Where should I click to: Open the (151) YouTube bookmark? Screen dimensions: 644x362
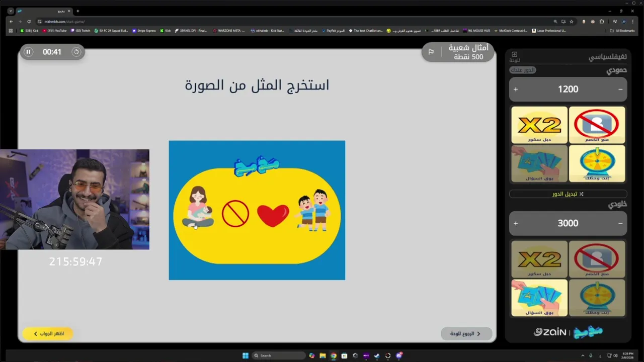pos(54,31)
